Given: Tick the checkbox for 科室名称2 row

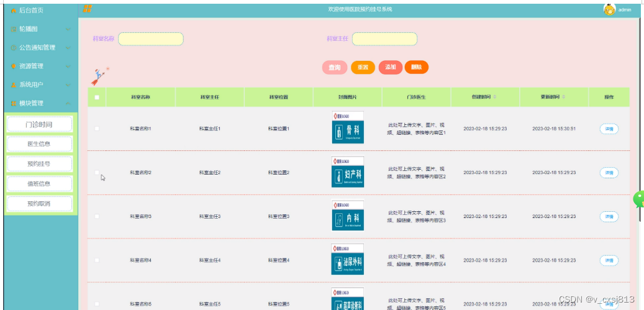Looking at the screenshot, I should [97, 173].
